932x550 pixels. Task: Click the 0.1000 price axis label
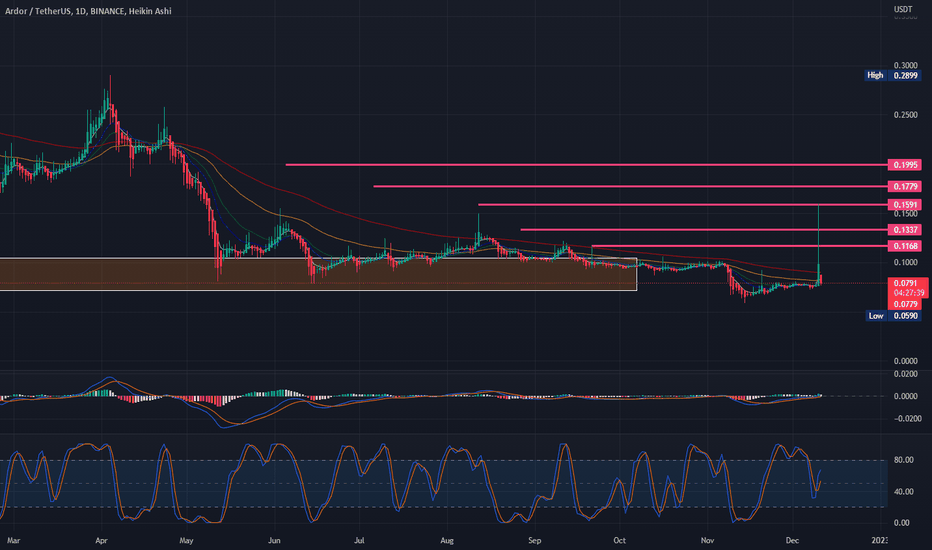coord(905,262)
